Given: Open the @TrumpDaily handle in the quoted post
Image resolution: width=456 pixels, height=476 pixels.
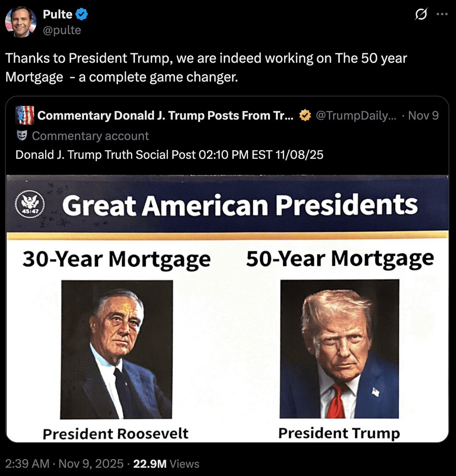Looking at the screenshot, I should click(356, 116).
